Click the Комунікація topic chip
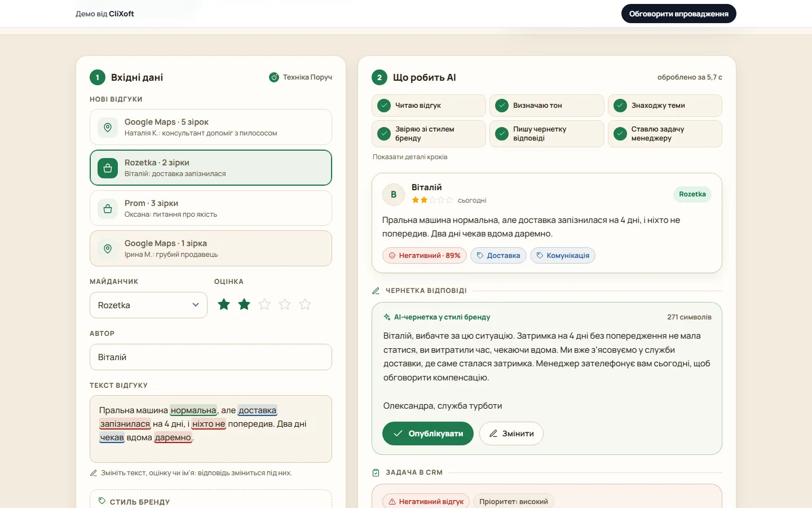 coord(563,256)
